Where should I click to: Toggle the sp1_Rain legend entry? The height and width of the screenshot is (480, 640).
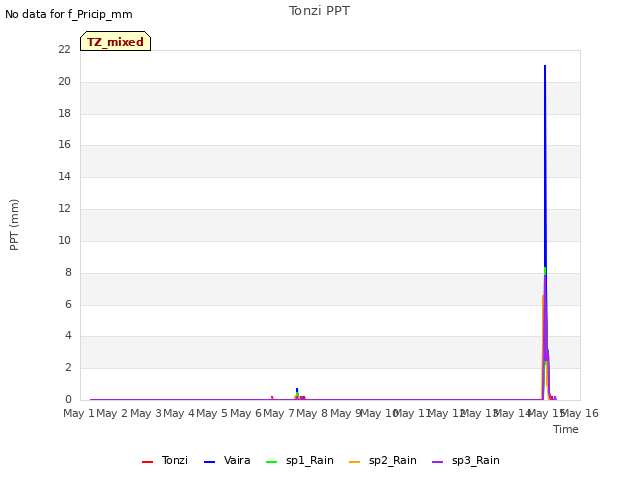[x=300, y=460]
